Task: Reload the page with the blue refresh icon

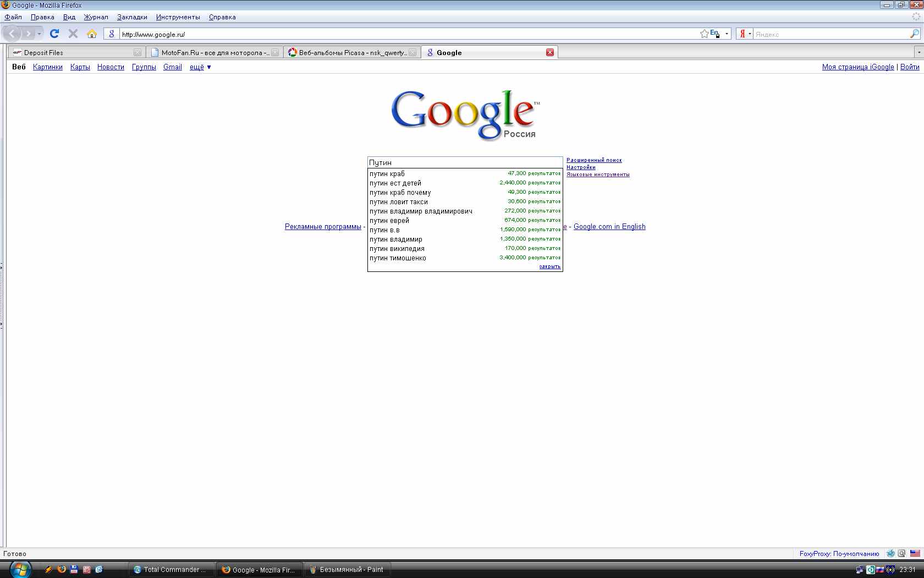Action: [x=54, y=34]
